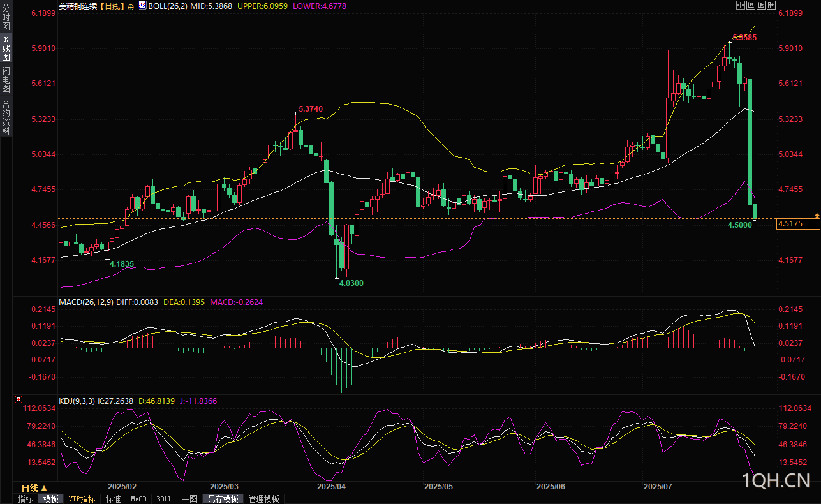Click the small circle icon after 【日线】
Screen dimensions: 821x504
pyautogui.click(x=131, y=6)
